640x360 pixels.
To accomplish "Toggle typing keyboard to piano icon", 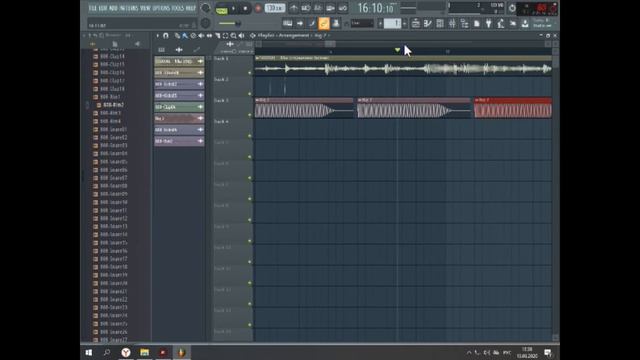I will coord(287,24).
